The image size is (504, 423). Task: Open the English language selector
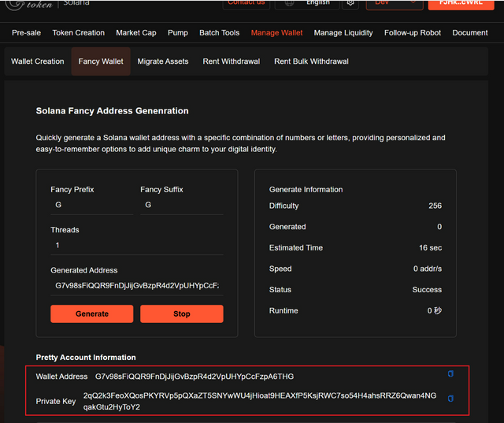[x=307, y=3]
